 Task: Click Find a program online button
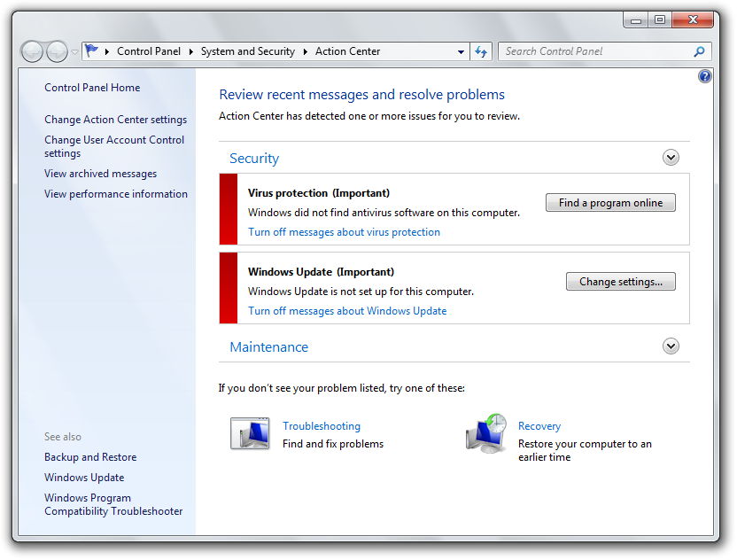pyautogui.click(x=610, y=203)
